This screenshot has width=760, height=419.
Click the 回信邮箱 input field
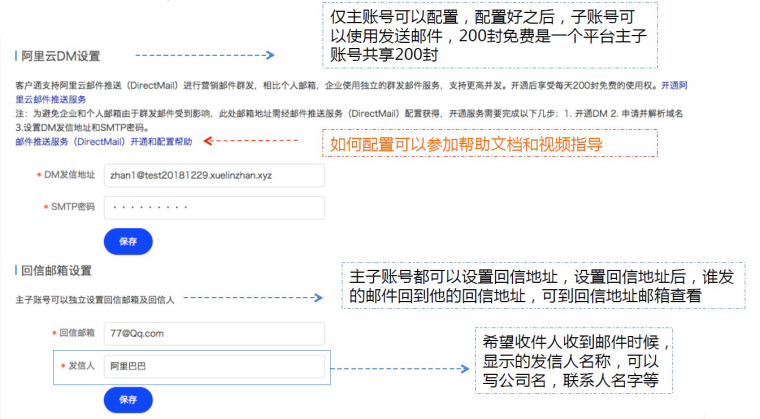coord(214,334)
